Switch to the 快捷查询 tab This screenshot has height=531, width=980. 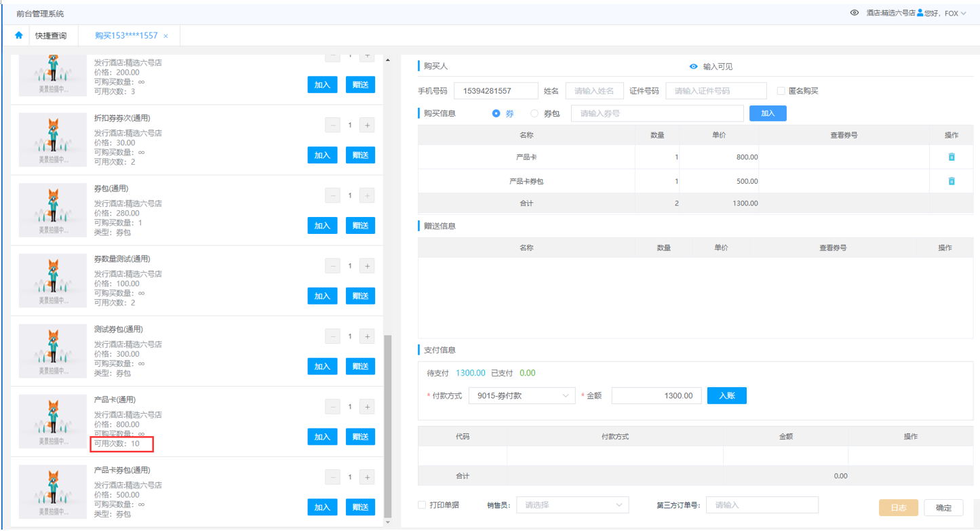click(x=51, y=36)
